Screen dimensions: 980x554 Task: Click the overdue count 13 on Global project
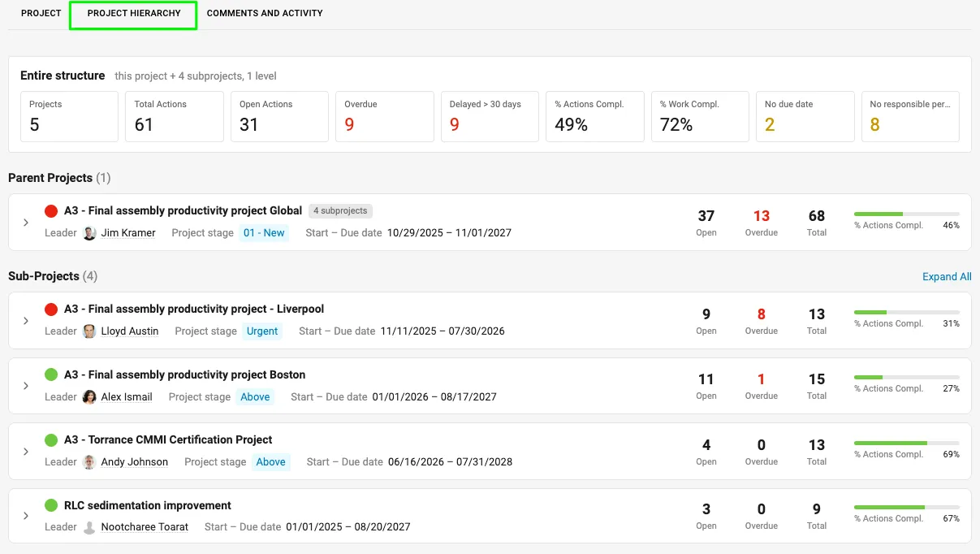[762, 216]
